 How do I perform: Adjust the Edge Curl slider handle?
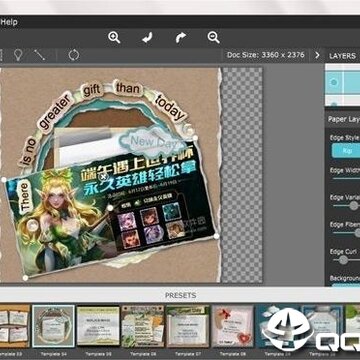(343, 260)
